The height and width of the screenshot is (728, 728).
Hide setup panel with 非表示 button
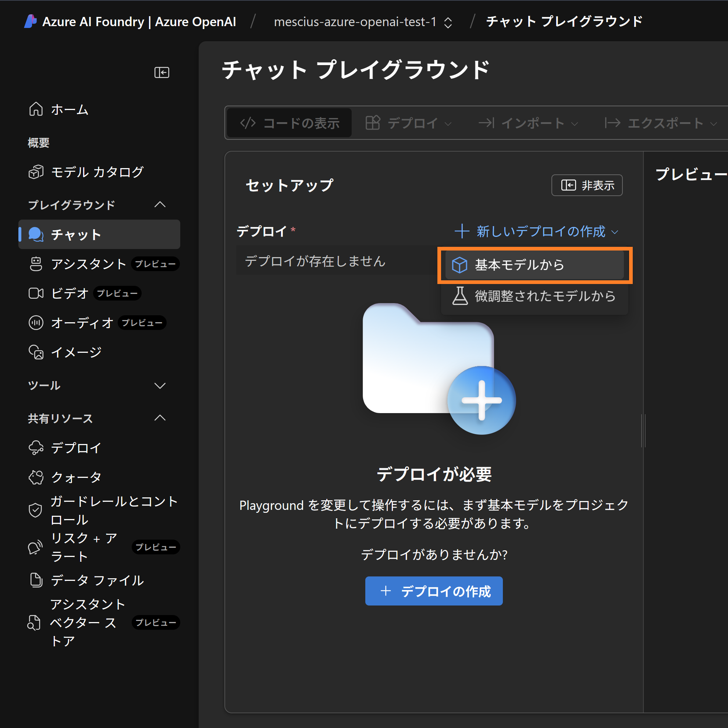587,185
